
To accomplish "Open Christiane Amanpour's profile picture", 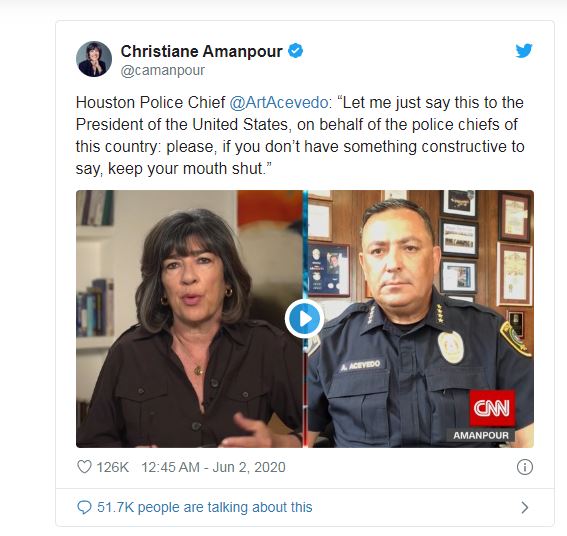I will [94, 59].
